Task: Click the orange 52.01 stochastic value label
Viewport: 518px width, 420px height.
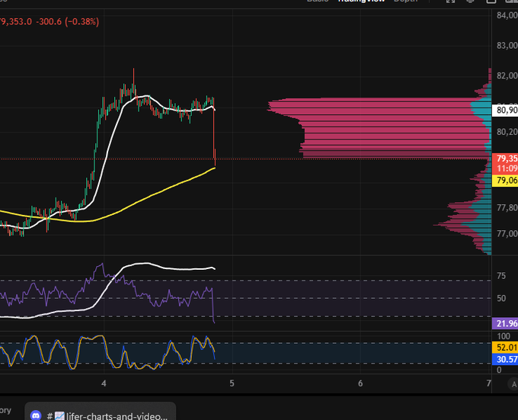Action: coord(505,348)
